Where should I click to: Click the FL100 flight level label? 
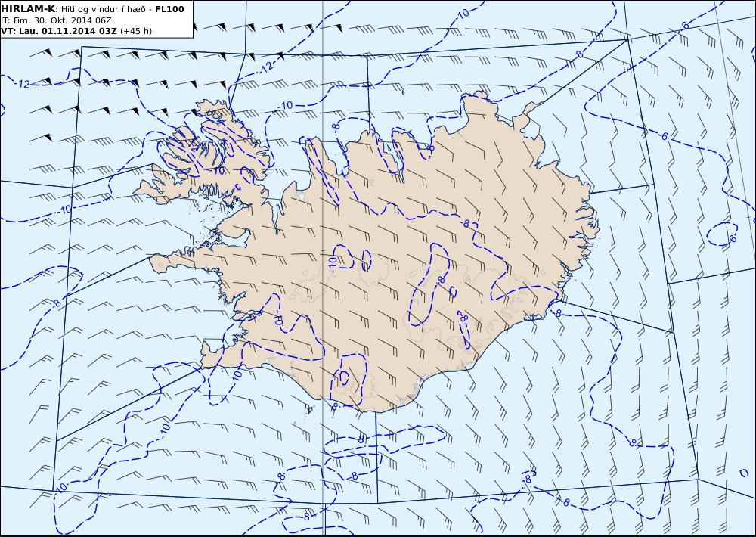click(169, 9)
